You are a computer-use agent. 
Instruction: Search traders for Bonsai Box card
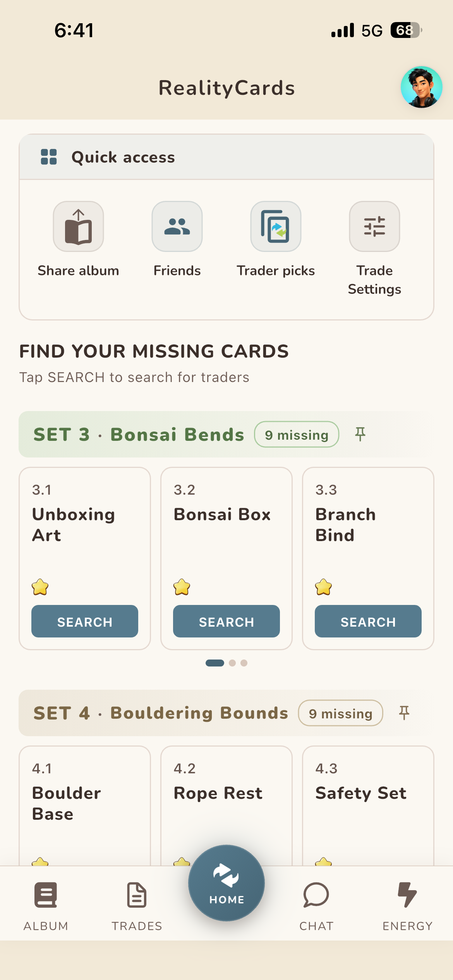226,621
